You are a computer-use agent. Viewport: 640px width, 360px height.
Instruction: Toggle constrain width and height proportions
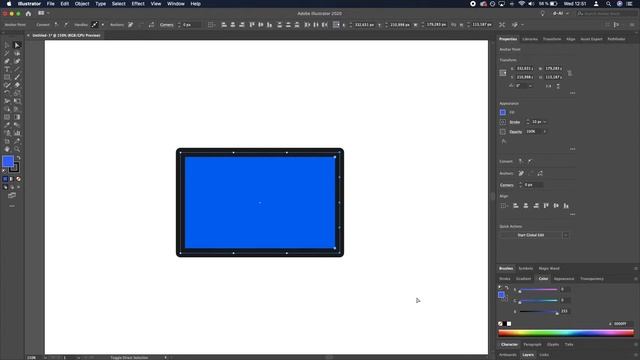[570, 73]
